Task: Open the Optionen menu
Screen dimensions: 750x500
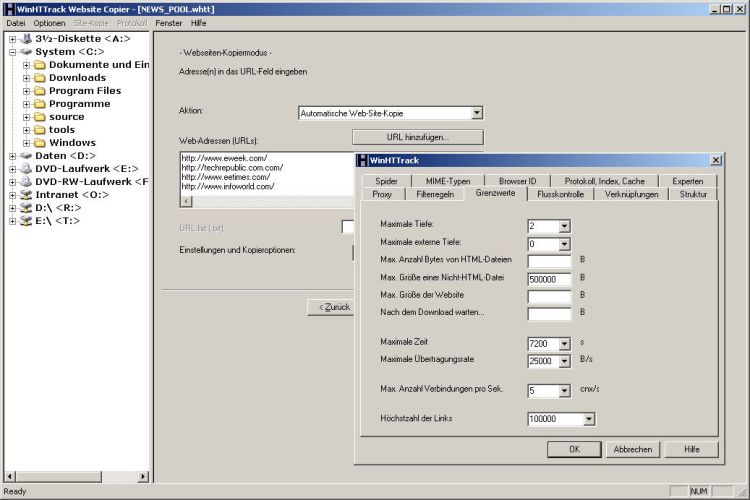Action: 49,23
